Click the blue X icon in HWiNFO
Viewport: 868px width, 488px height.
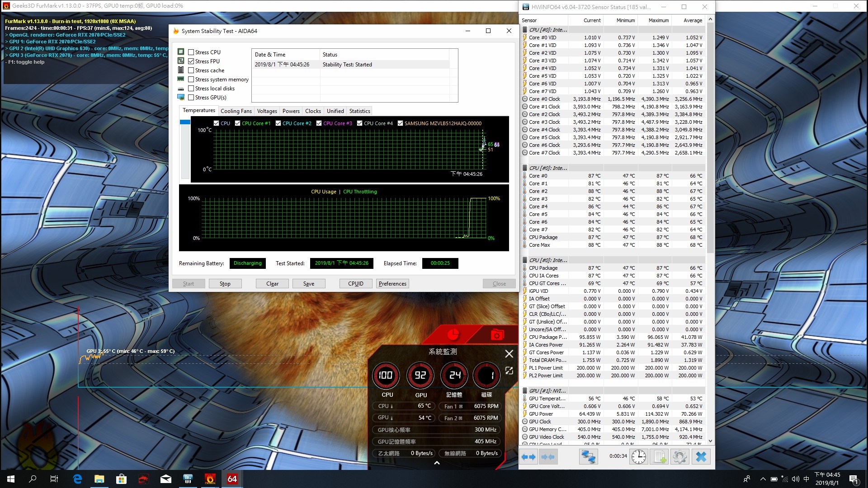[701, 457]
